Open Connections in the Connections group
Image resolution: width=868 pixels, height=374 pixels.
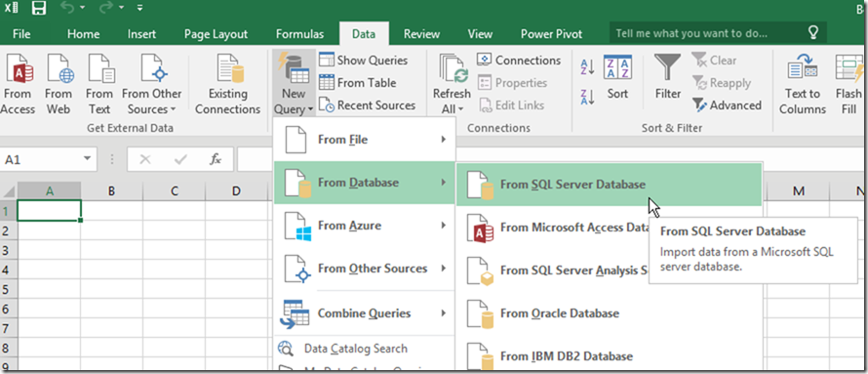519,60
